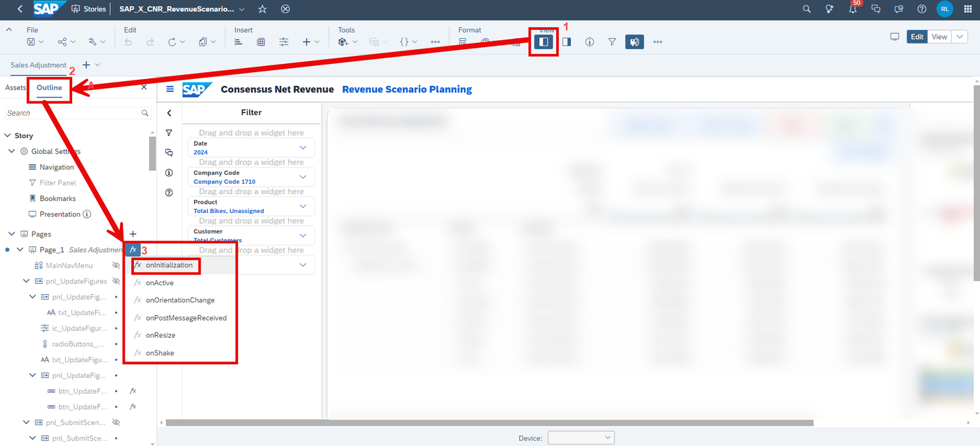Viewport: 980px width, 446px height.
Task: Open the curly braces script tool
Action: 404,42
